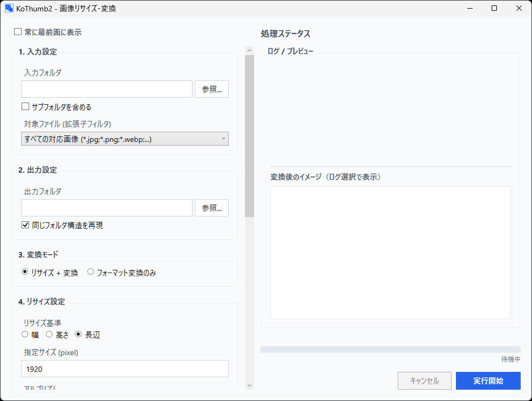Image resolution: width=532 pixels, height=401 pixels.
Task: Select the フォーマット変換のみ mode
Action: click(x=91, y=272)
